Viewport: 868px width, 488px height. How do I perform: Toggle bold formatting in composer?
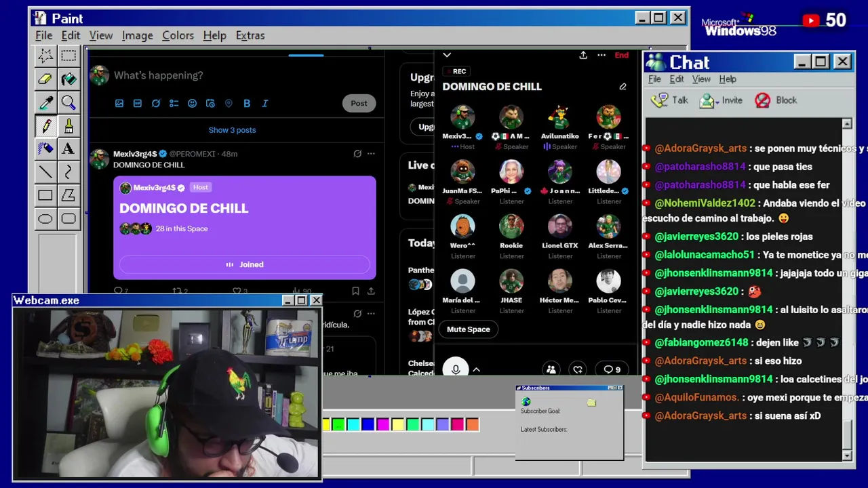coord(247,103)
